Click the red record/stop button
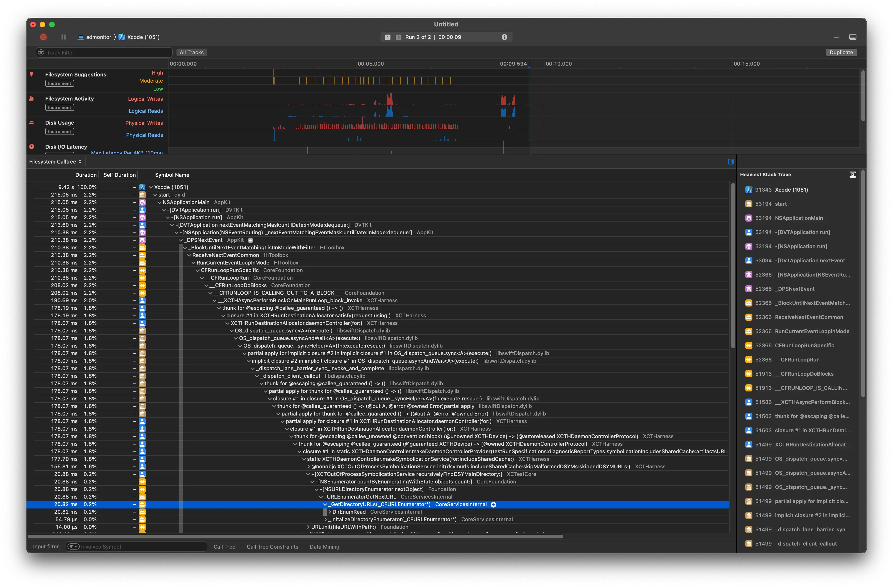This screenshot has height=588, width=893. [44, 37]
